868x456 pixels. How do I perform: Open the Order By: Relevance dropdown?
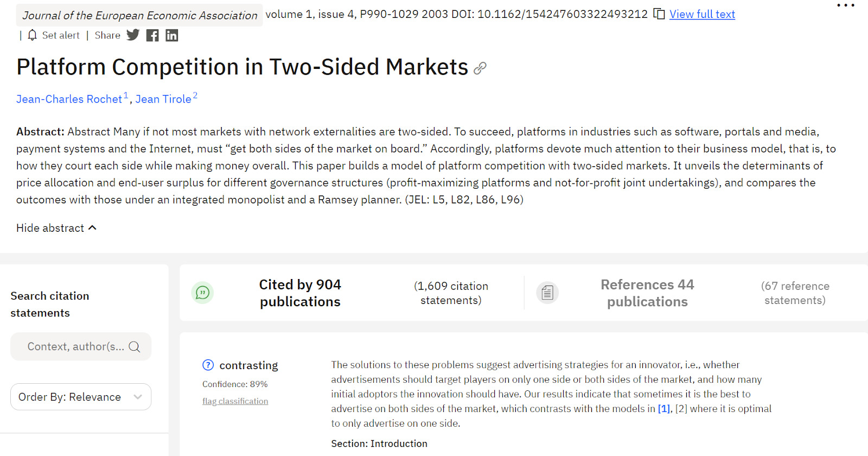(80, 396)
